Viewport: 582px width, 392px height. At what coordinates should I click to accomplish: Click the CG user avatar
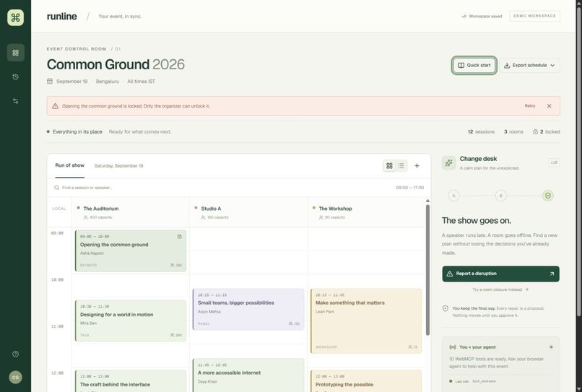point(15,377)
